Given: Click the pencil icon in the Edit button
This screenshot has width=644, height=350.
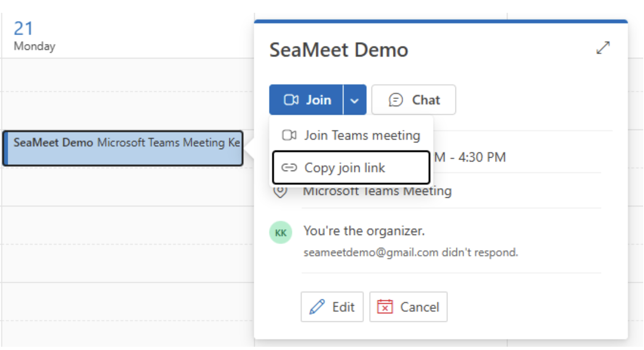Looking at the screenshot, I should (317, 307).
